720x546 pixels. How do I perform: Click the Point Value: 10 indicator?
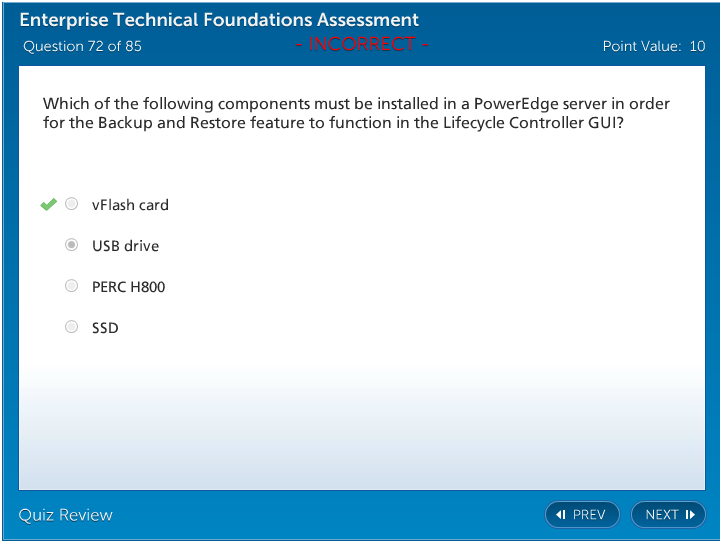[653, 46]
